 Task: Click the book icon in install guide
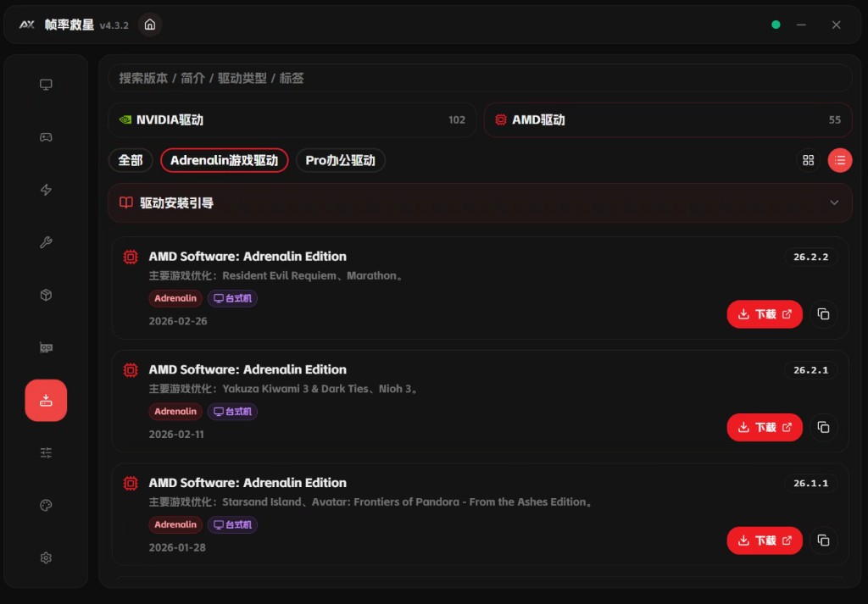[126, 202]
